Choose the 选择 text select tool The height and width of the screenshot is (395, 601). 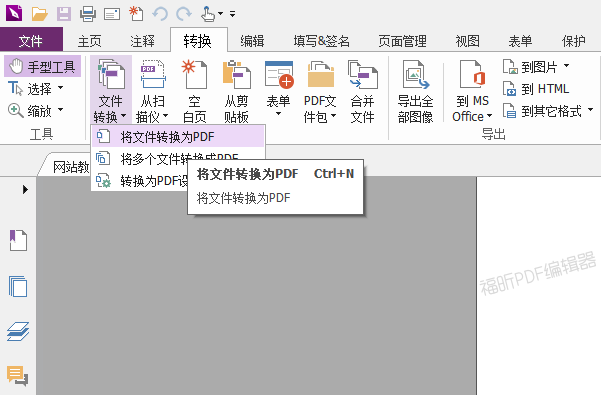tap(30, 89)
